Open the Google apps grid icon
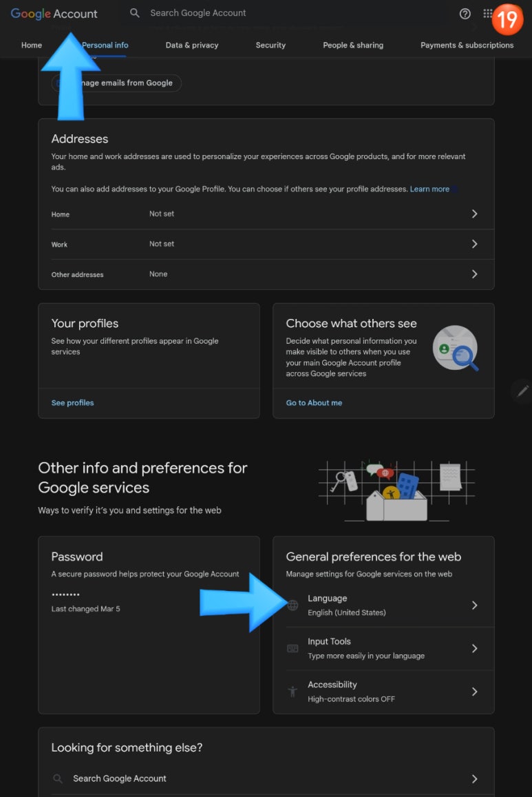The image size is (532, 797). (x=487, y=14)
